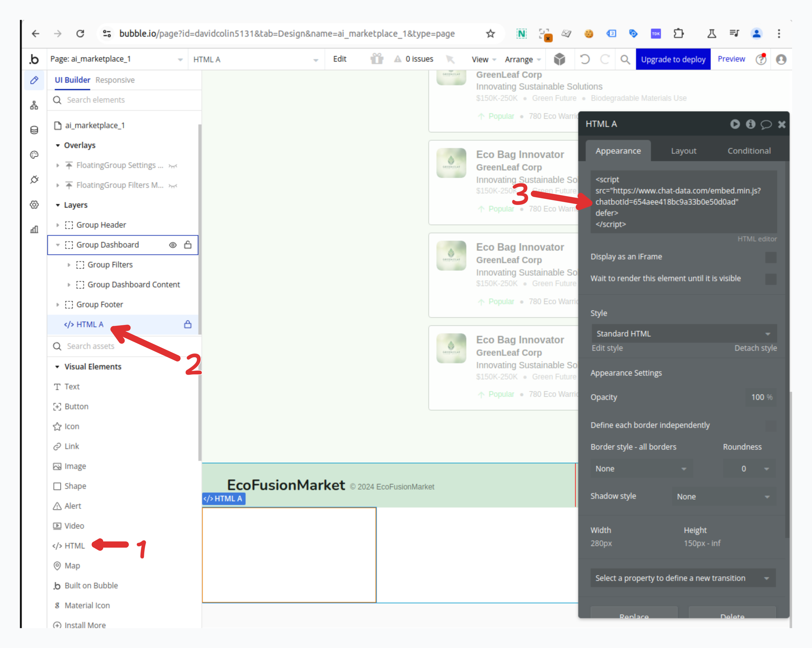Screen dimensions: 812x648
Task: Open the Data tab database icon
Action: click(x=34, y=130)
